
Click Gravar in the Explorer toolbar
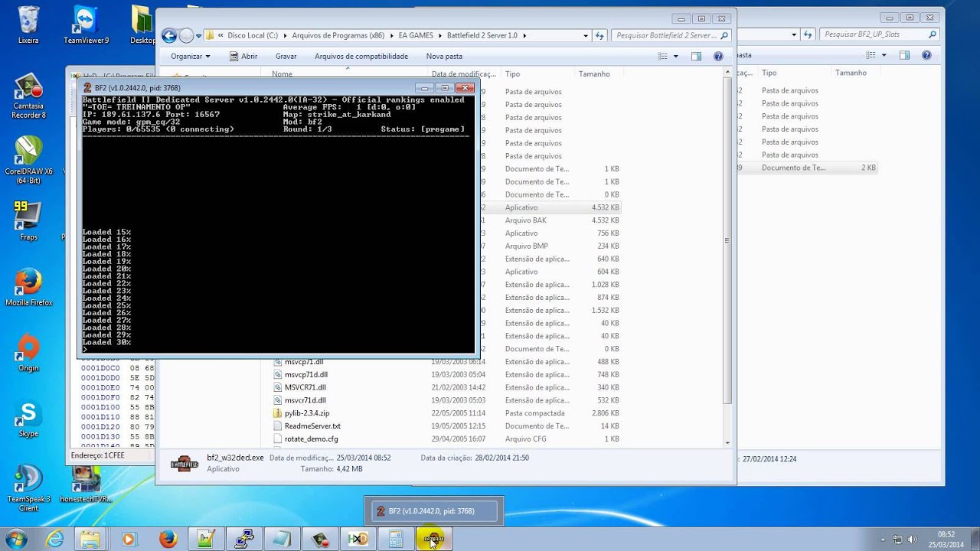click(x=286, y=56)
